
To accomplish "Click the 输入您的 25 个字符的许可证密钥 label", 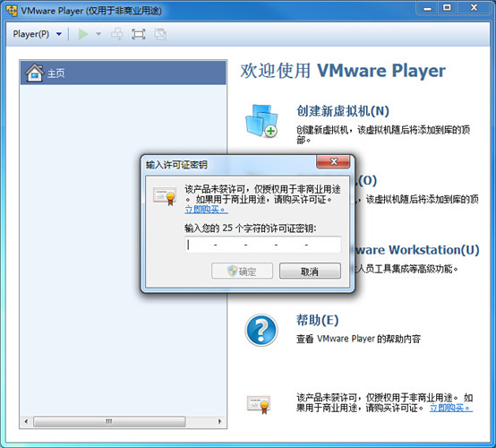I will pyautogui.click(x=251, y=228).
